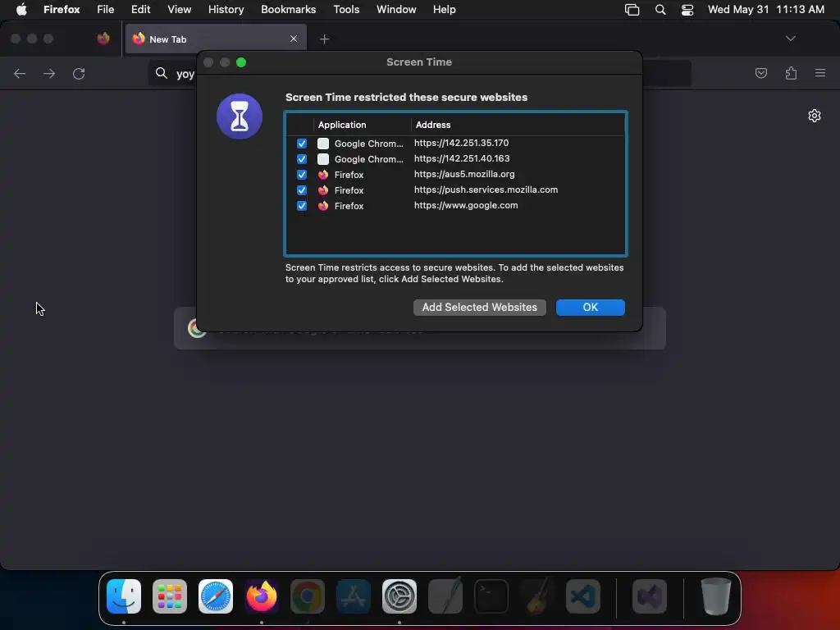The width and height of the screenshot is (840, 630).
Task: Open the File menu
Action: point(106,10)
